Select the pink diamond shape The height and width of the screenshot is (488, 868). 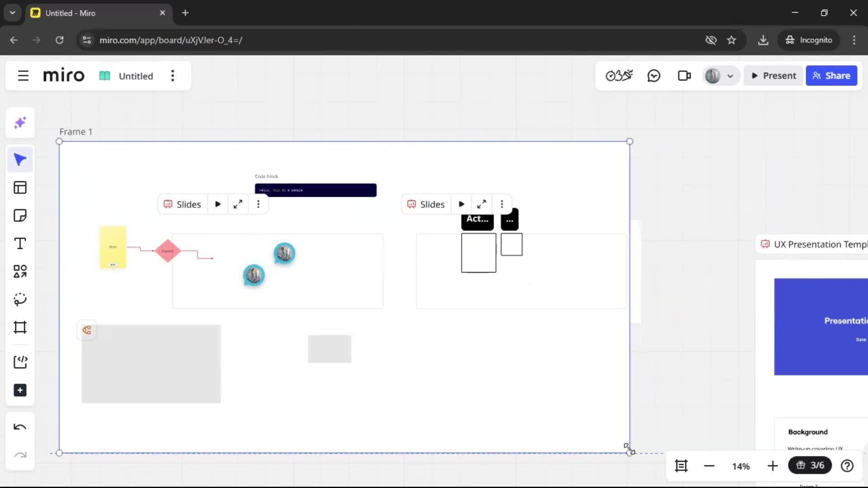[168, 251]
